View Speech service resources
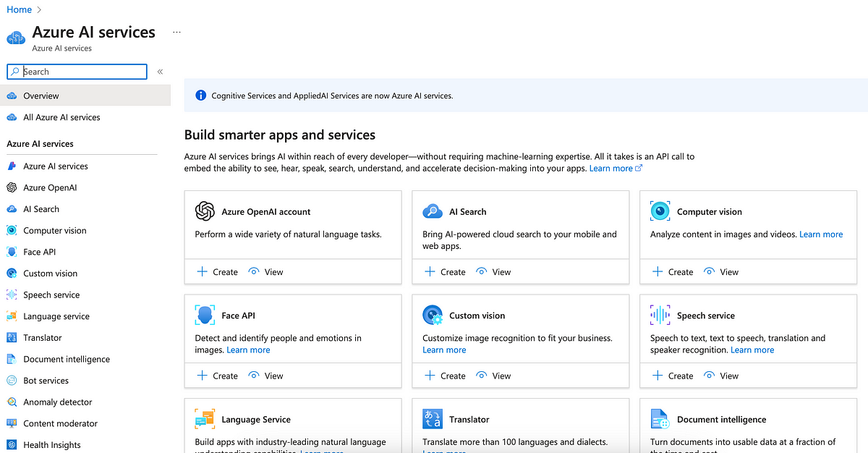Image resolution: width=868 pixels, height=453 pixels. click(721, 376)
